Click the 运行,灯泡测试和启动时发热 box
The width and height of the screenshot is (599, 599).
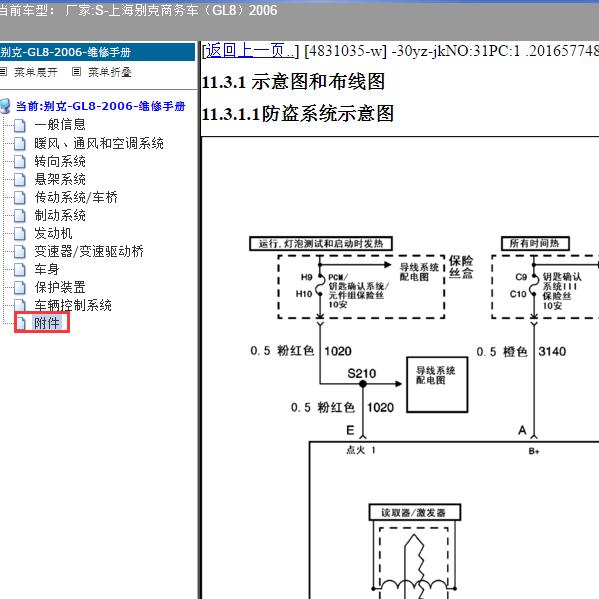coord(321,244)
